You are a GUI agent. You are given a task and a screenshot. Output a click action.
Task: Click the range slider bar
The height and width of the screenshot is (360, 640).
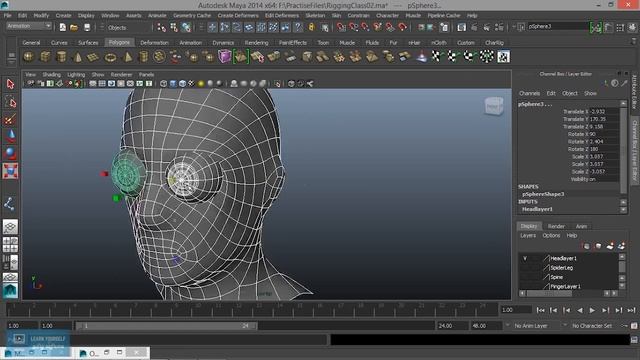point(167,326)
